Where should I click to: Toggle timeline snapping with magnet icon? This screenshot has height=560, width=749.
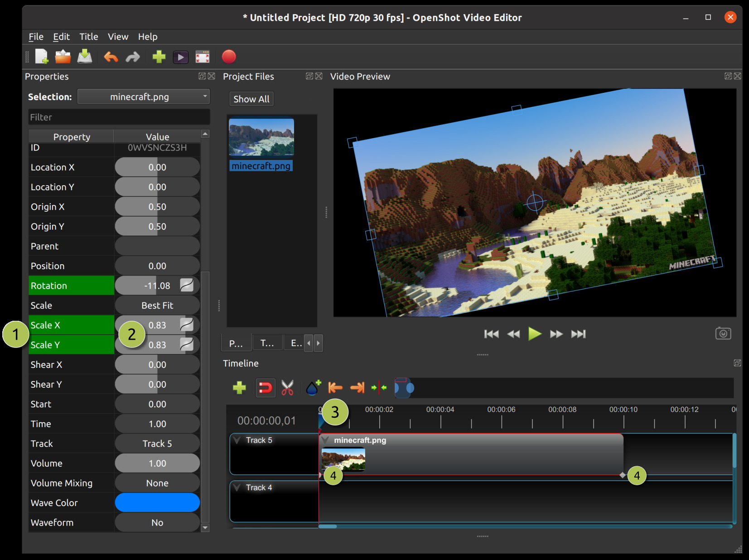(x=266, y=387)
